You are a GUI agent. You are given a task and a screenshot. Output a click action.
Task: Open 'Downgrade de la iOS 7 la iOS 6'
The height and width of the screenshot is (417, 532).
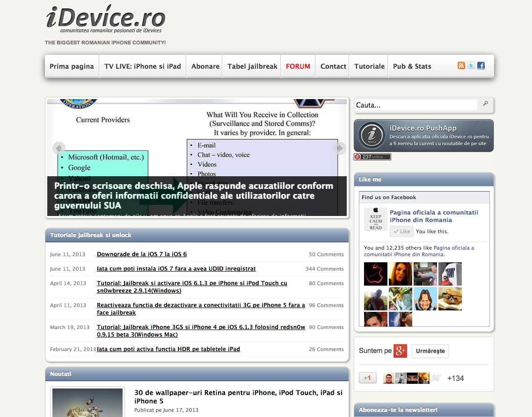click(142, 254)
